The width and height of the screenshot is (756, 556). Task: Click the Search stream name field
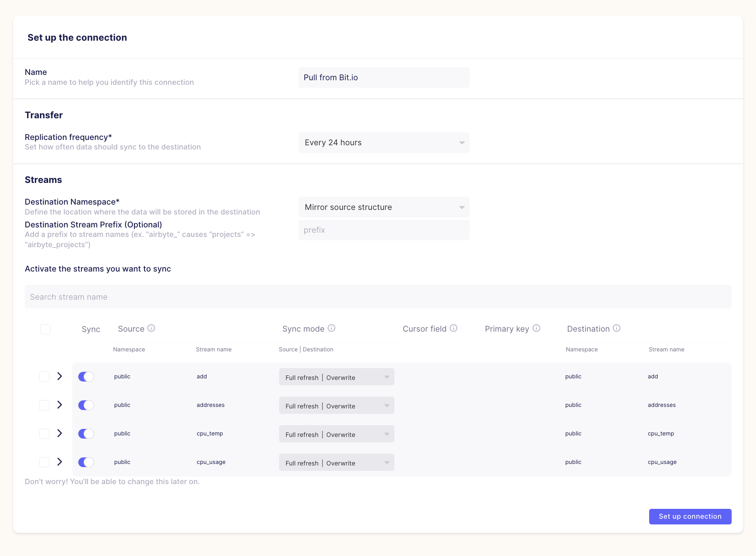[378, 297]
